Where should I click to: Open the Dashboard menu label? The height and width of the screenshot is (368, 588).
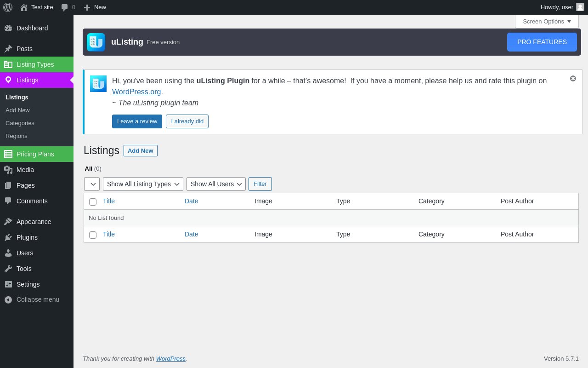32,28
